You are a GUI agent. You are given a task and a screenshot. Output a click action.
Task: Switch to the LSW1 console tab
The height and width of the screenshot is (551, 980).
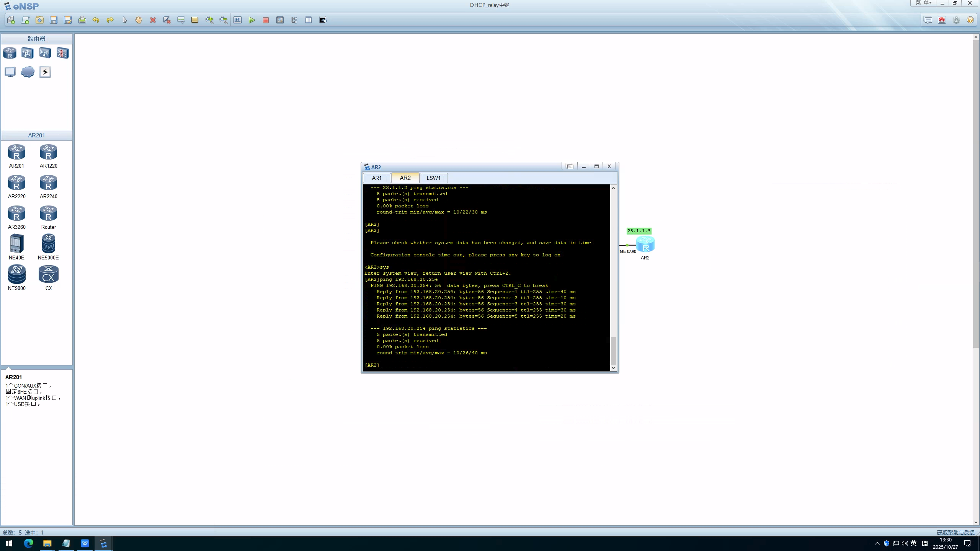[x=433, y=178]
